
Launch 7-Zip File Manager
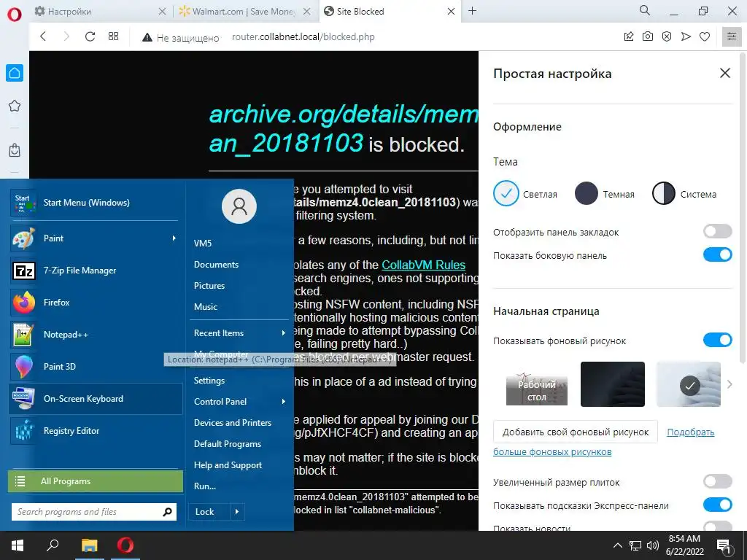tap(96, 271)
